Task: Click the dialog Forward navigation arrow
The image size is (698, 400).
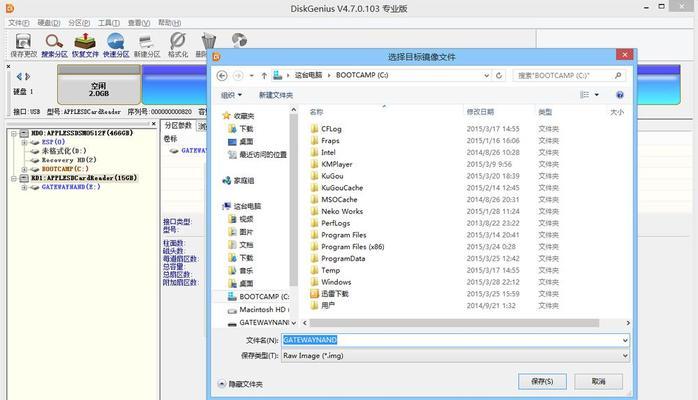Action: click(238, 76)
